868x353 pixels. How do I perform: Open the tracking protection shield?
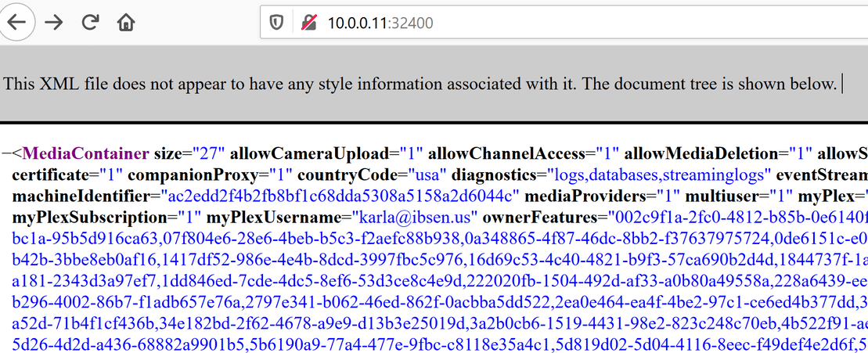(276, 23)
